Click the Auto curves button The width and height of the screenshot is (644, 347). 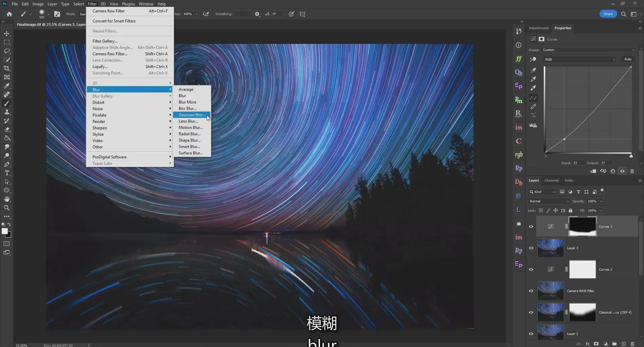pyautogui.click(x=628, y=59)
